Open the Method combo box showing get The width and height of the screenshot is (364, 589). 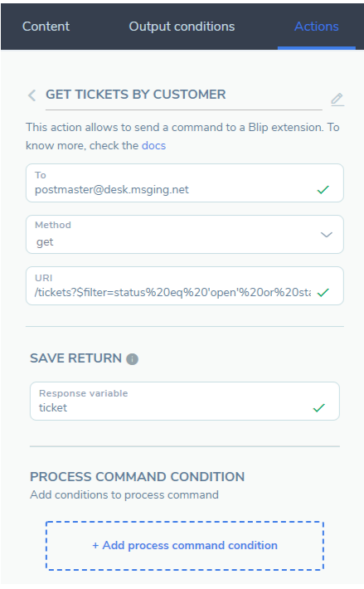pos(185,235)
